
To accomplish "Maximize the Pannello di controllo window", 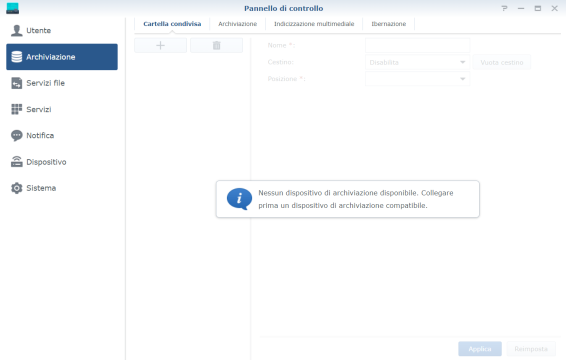I will [x=537, y=8].
